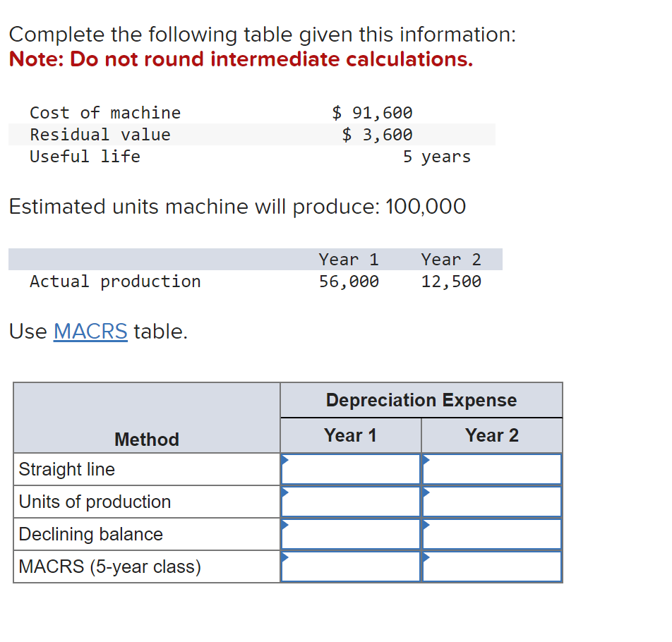The height and width of the screenshot is (642, 672).
Task: Click the blue flag on Straight line Year 2 cell
Action: [426, 461]
